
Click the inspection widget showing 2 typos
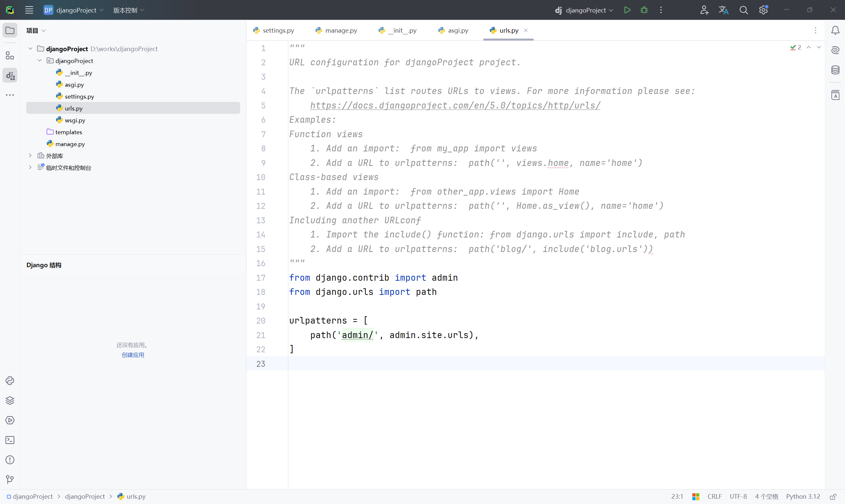click(796, 47)
